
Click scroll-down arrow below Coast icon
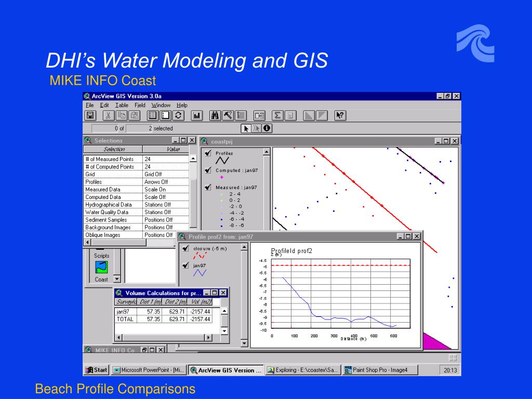tap(117, 279)
